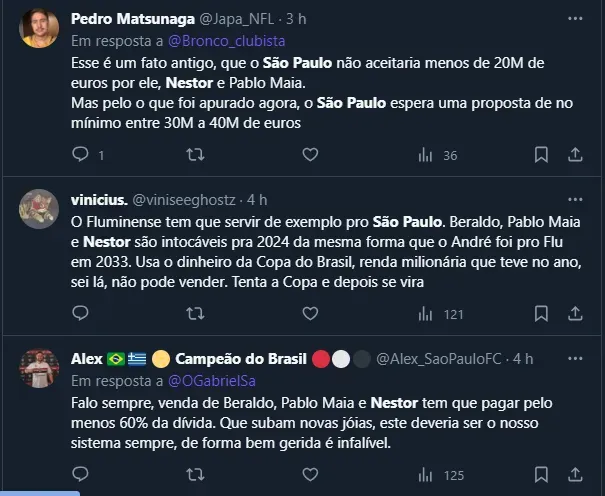Bookmark Alex's tweet about Beraldo
The image size is (605, 496).
540,474
